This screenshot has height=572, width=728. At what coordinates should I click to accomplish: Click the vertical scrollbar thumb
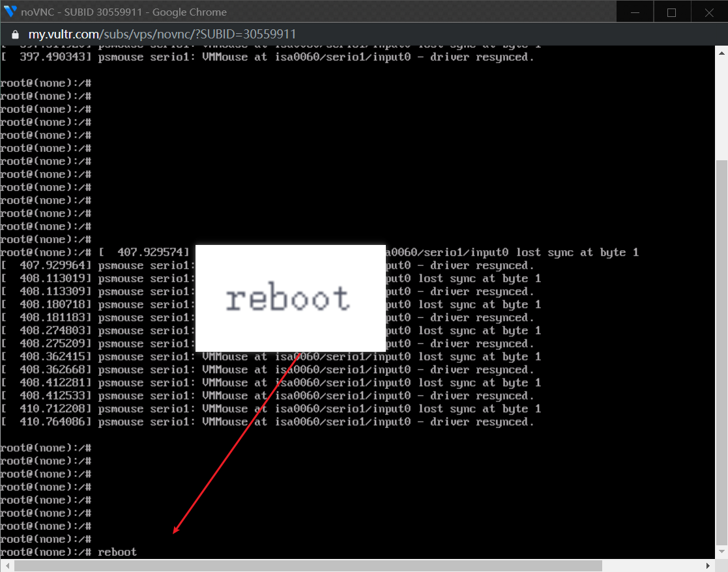click(x=721, y=352)
